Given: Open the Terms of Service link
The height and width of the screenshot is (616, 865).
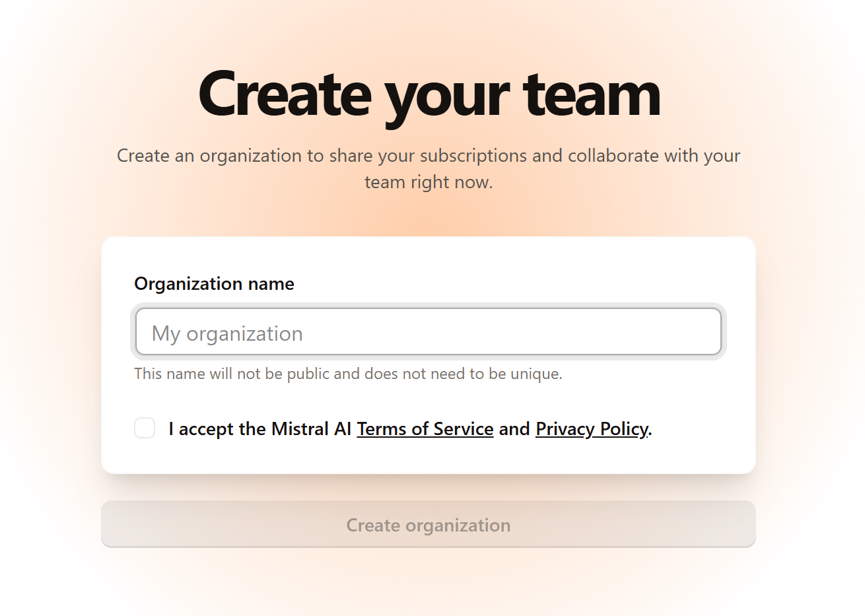Looking at the screenshot, I should click(425, 429).
